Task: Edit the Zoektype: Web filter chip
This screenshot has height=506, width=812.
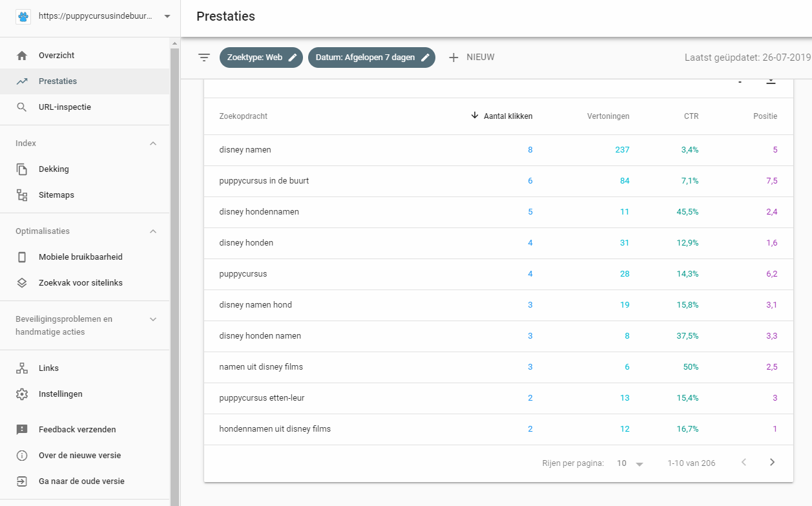Action: (x=261, y=58)
